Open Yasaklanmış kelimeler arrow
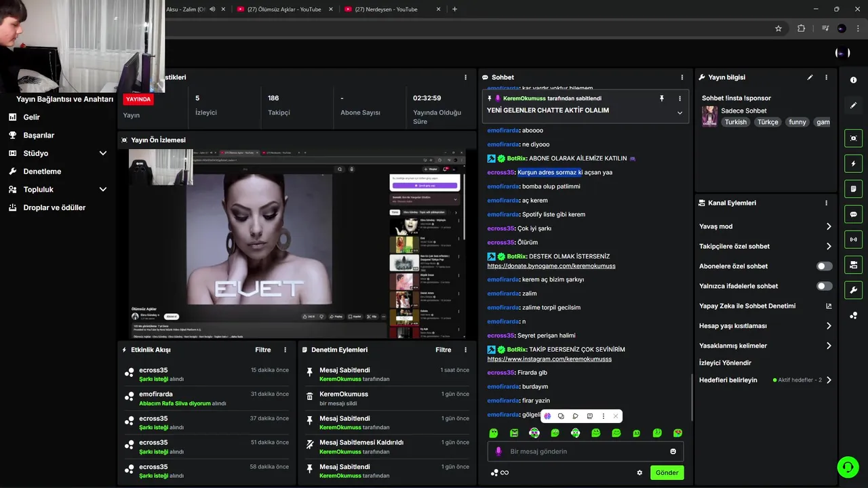The image size is (868, 488). click(829, 346)
